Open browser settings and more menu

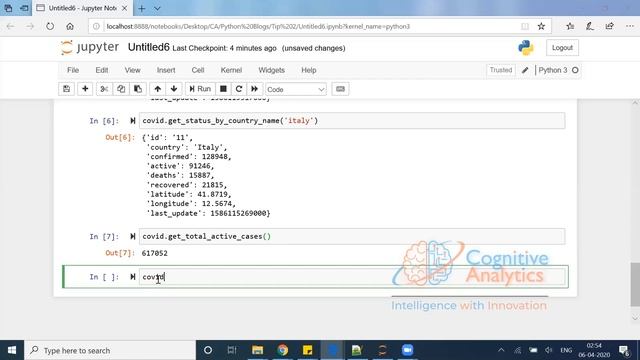point(629,27)
